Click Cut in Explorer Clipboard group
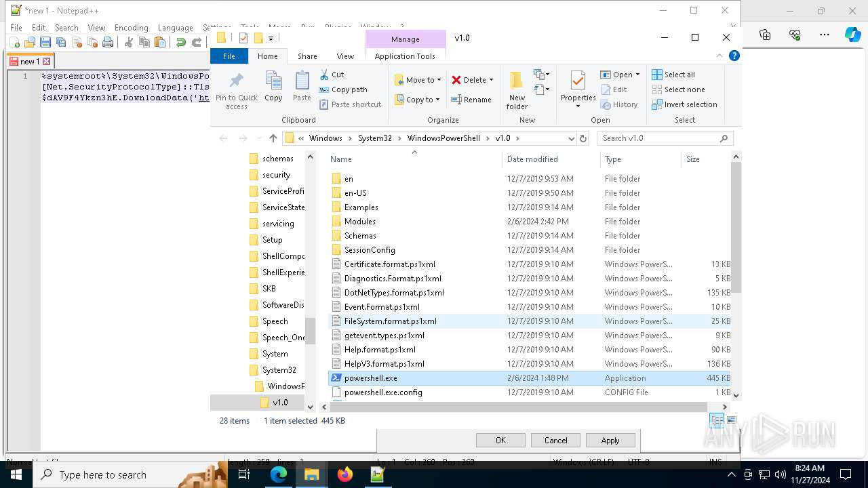Screen dimensions: 868x488 click(332, 75)
